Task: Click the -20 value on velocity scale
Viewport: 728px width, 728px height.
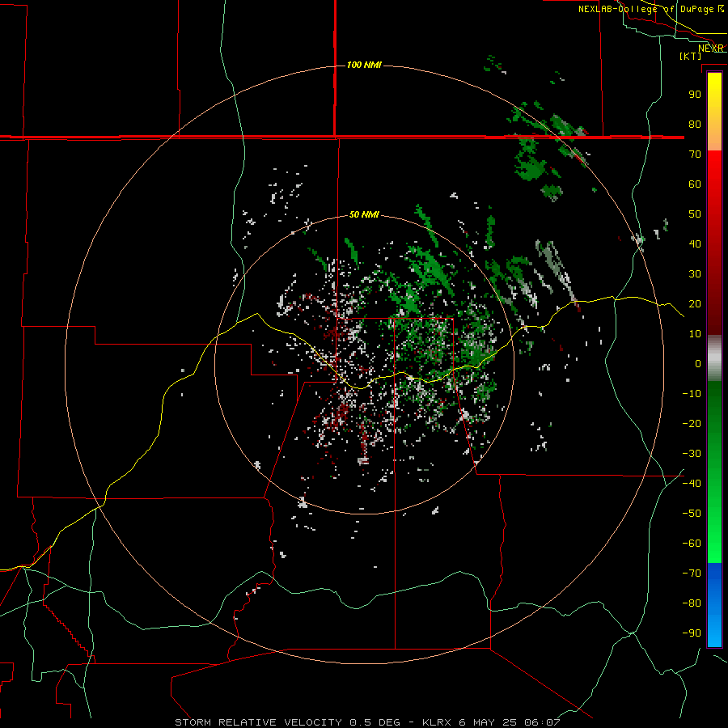Action: click(692, 423)
